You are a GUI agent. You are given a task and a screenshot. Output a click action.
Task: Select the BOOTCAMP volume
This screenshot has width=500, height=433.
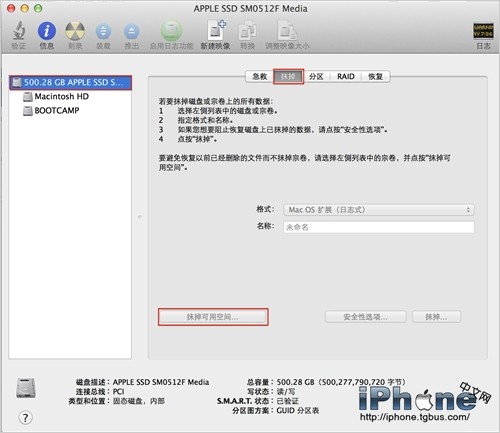(51, 111)
